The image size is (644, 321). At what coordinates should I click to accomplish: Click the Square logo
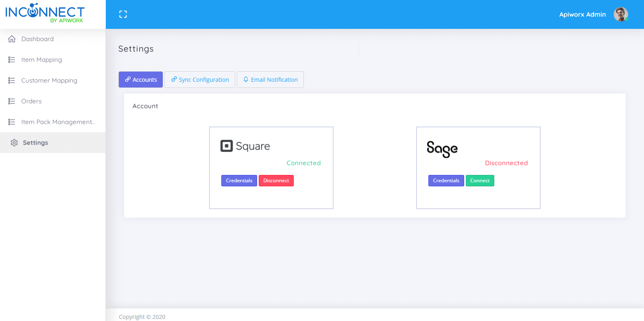tap(245, 146)
